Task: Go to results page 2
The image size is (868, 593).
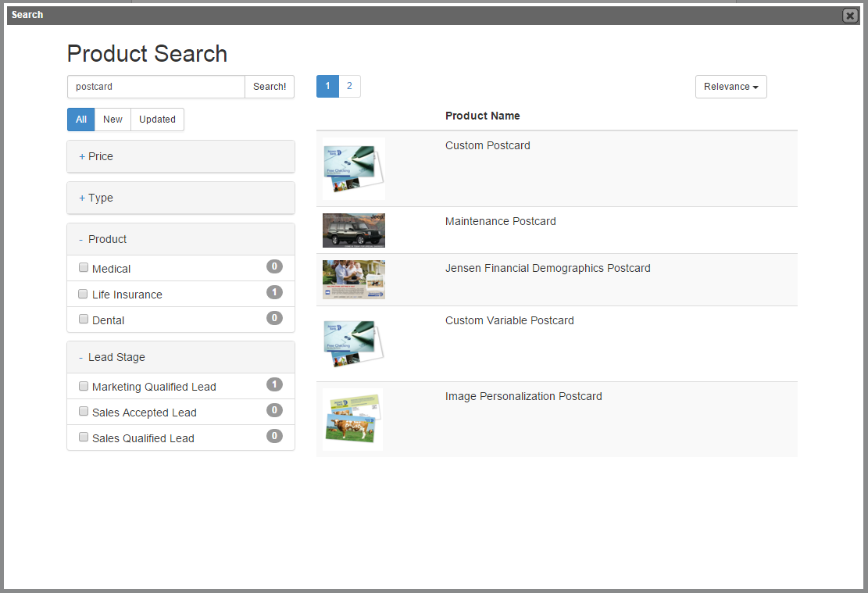Action: click(349, 86)
